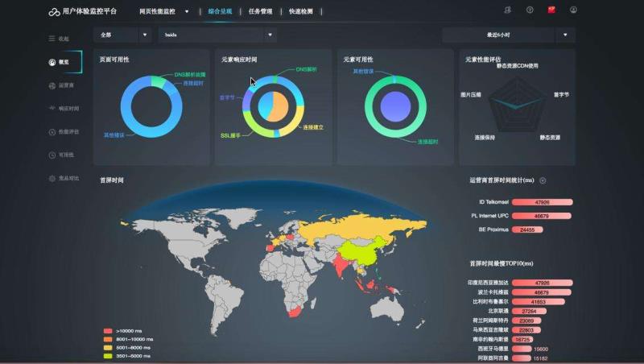The width and height of the screenshot is (644, 364).
Task: Click the help question mark icon
Action: click(x=530, y=10)
